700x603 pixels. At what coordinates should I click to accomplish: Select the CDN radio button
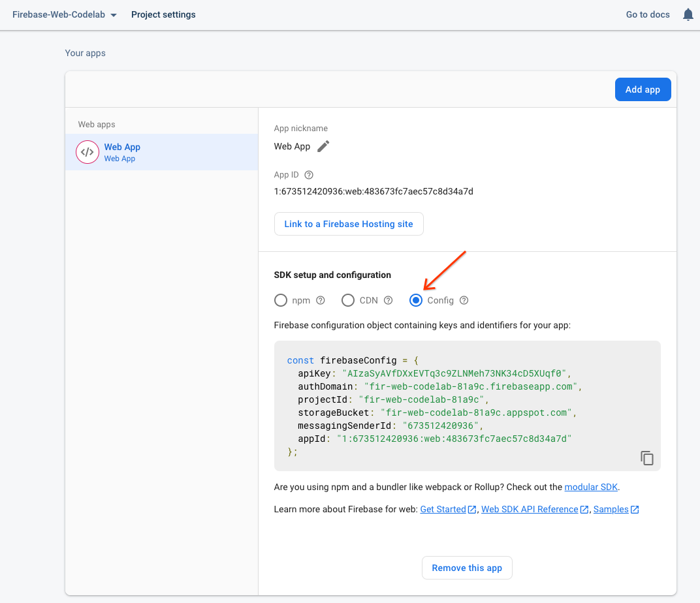pos(348,300)
